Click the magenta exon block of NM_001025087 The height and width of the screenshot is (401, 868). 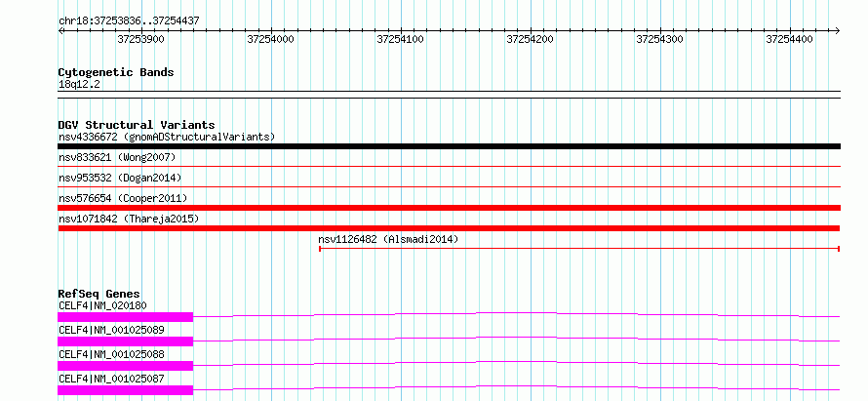[x=125, y=390]
